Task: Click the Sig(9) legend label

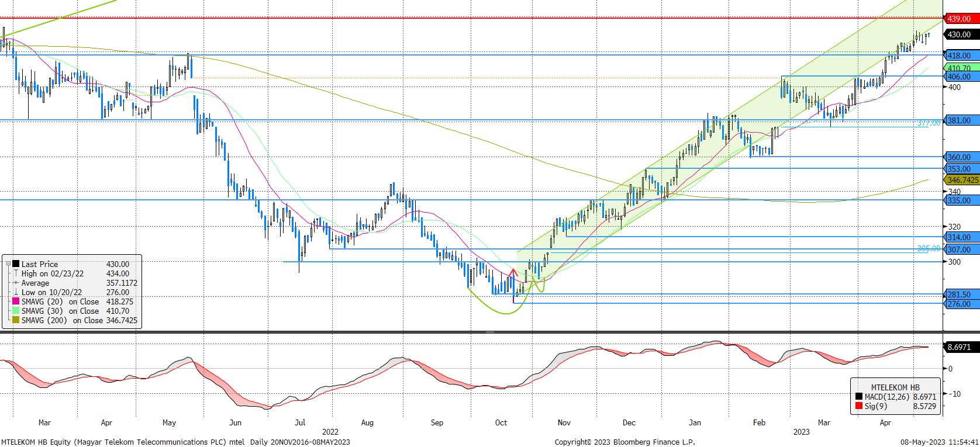Action: click(876, 406)
